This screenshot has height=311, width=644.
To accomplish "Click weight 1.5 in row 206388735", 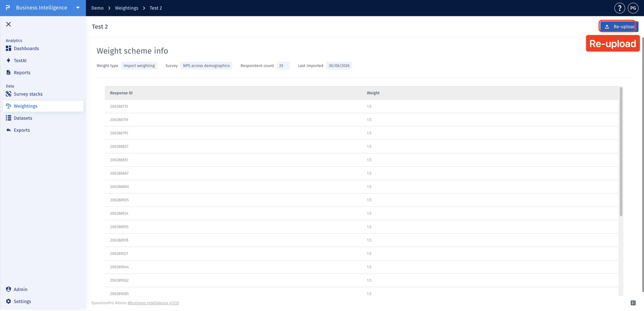I will point(369,106).
